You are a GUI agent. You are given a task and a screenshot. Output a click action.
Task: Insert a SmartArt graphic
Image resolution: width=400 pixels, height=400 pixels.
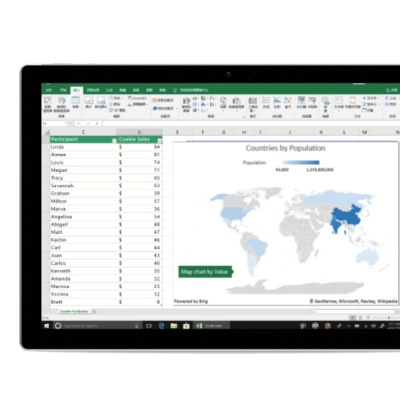(137, 98)
